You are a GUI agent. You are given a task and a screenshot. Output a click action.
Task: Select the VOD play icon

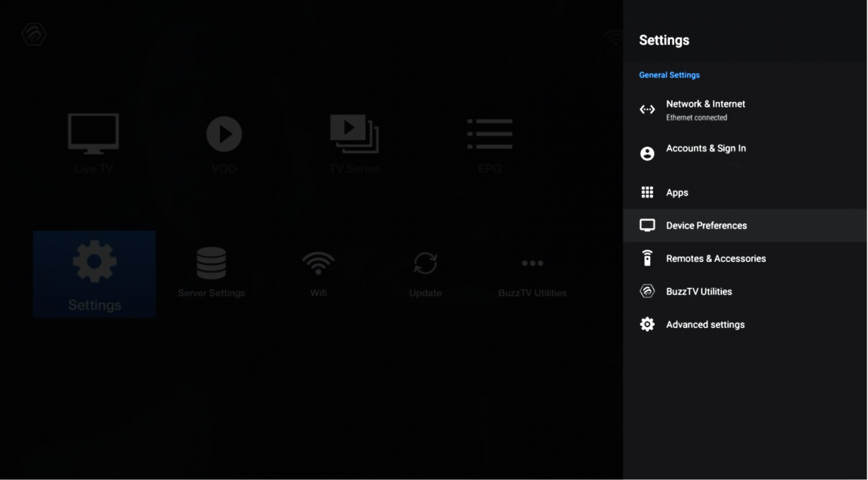pos(224,134)
